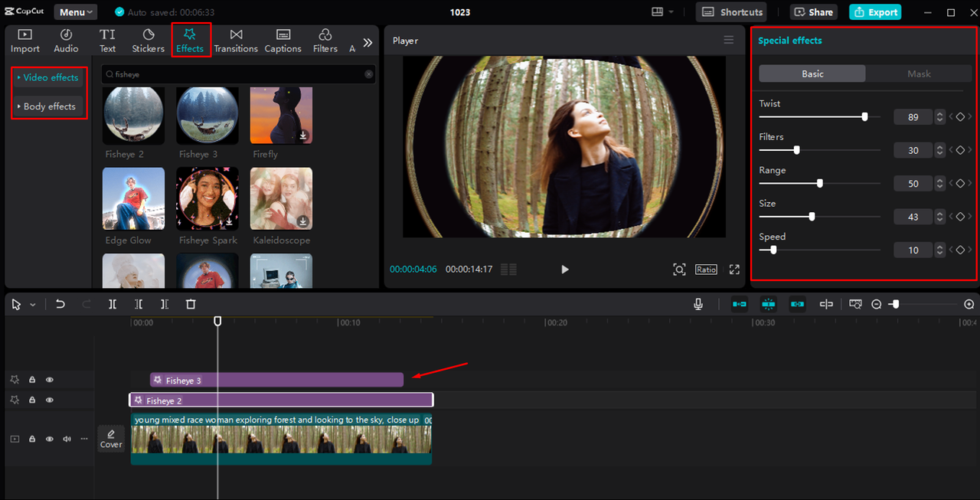Toggle auto snapping
980x500 pixels.
[x=769, y=304]
